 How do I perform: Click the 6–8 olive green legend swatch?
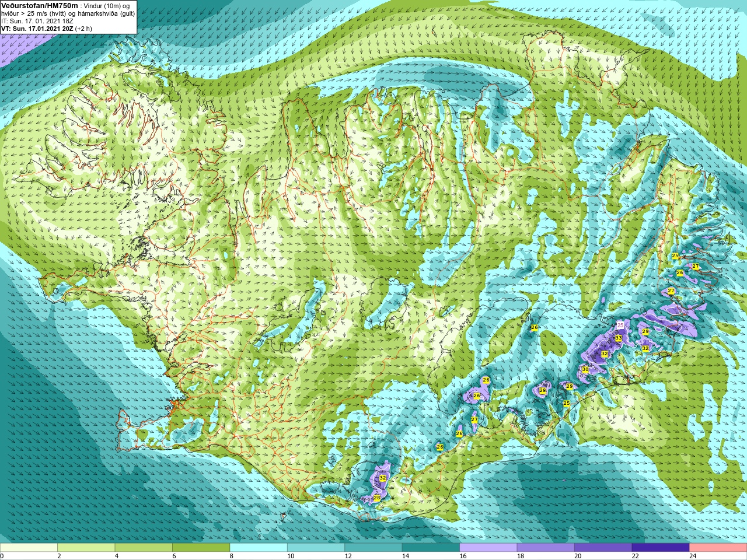pos(201,548)
